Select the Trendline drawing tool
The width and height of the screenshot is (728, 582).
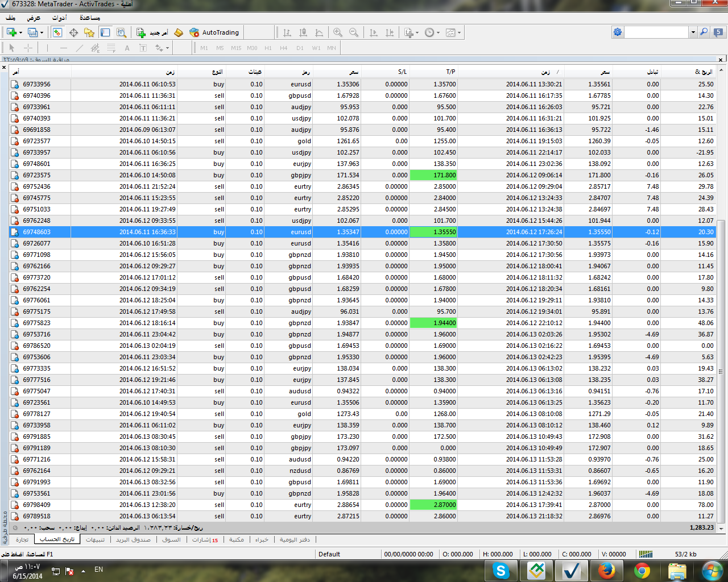coord(79,48)
